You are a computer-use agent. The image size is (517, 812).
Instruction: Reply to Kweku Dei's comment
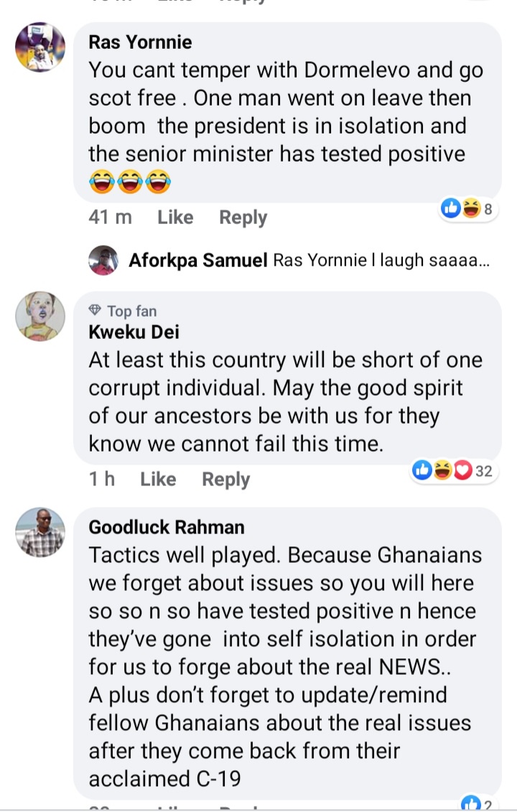[x=225, y=480]
